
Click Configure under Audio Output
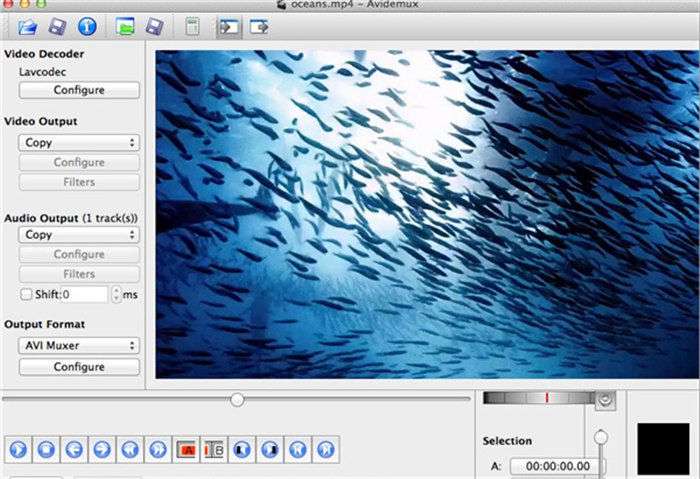[79, 254]
